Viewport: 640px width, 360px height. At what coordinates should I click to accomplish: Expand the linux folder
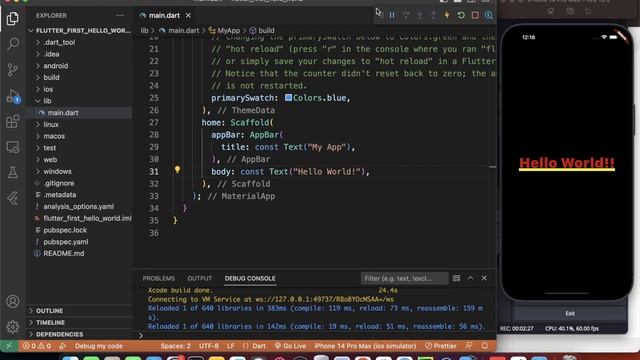click(x=51, y=124)
